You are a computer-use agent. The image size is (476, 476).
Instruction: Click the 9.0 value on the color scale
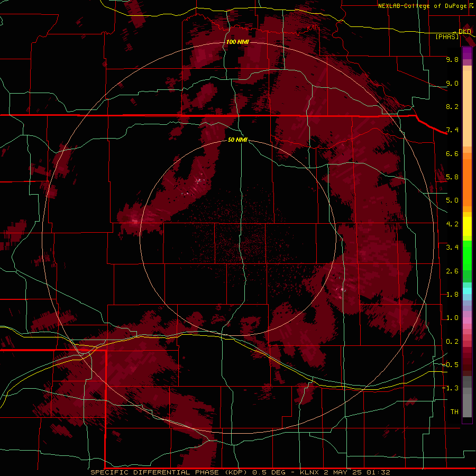pos(452,83)
